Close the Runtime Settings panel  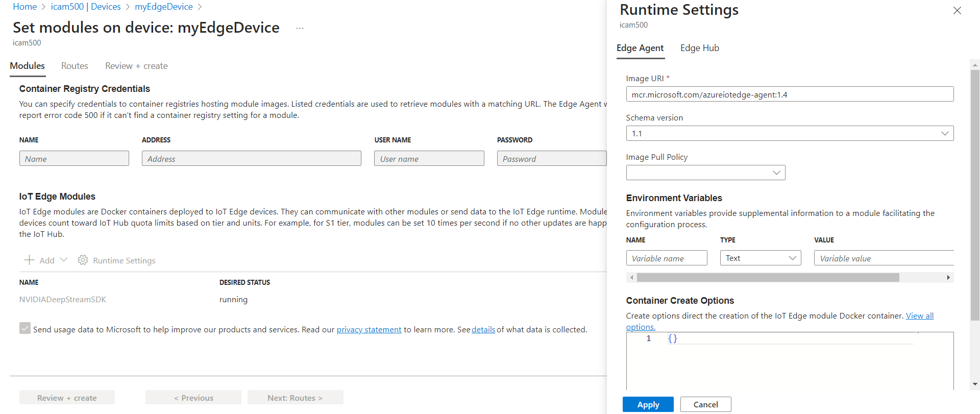click(957, 11)
